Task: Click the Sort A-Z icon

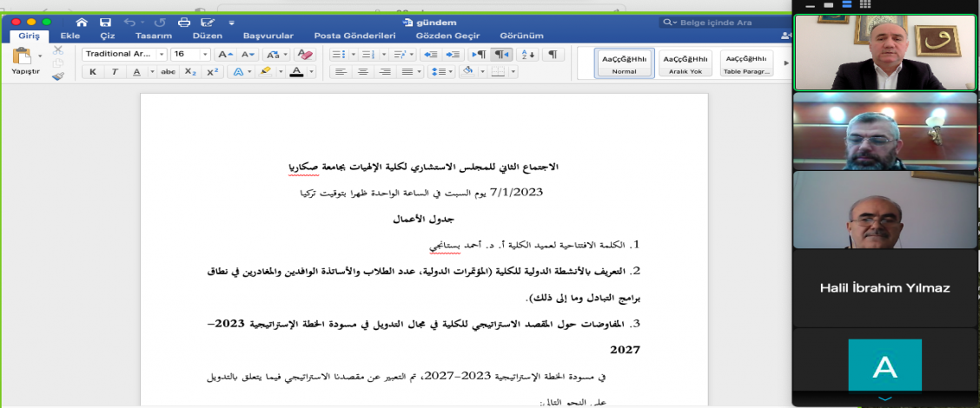Action: point(527,54)
